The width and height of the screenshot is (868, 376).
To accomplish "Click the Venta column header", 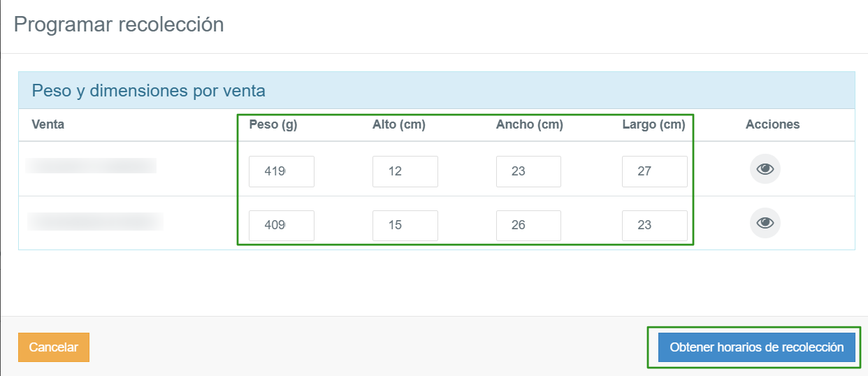I will click(x=48, y=124).
